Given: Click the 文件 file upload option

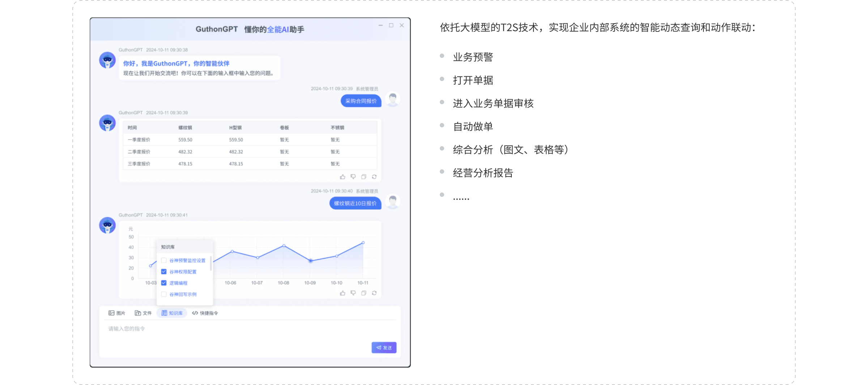Looking at the screenshot, I should 143,313.
